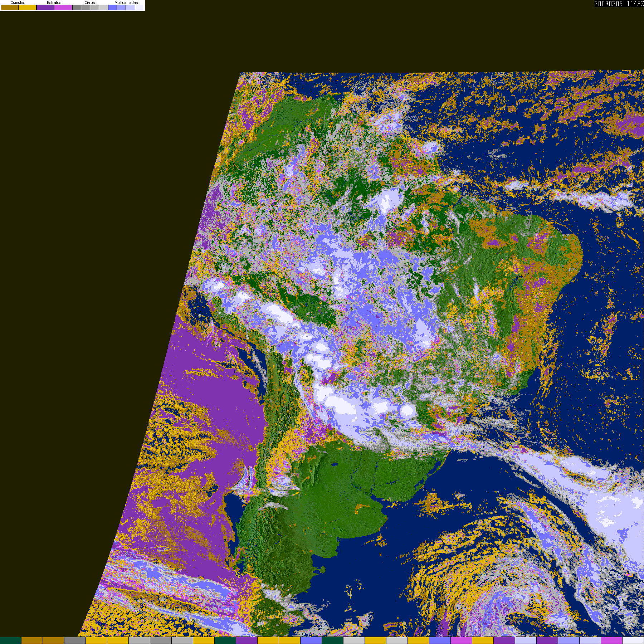Pick the darkest grey Cirros legend swatch
Viewport: 644px width, 644px height.
[77, 7]
